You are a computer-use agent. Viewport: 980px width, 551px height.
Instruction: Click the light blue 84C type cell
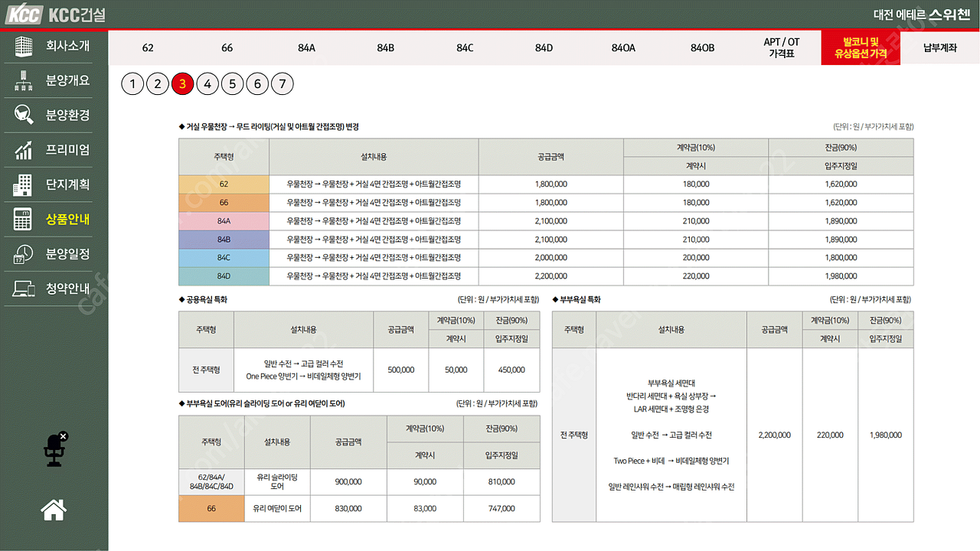point(224,258)
